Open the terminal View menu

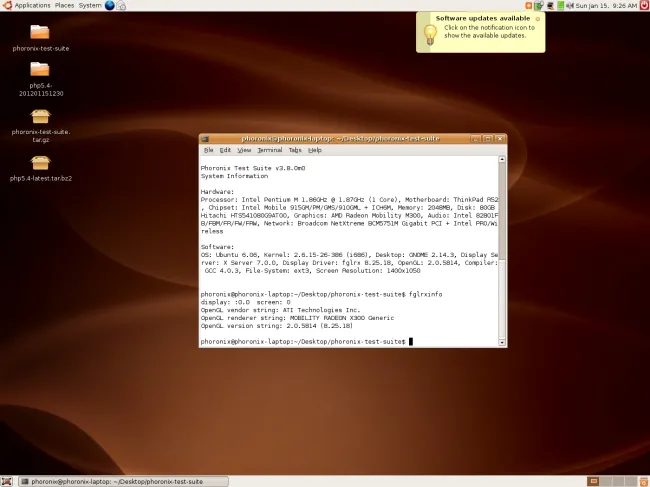coord(244,150)
